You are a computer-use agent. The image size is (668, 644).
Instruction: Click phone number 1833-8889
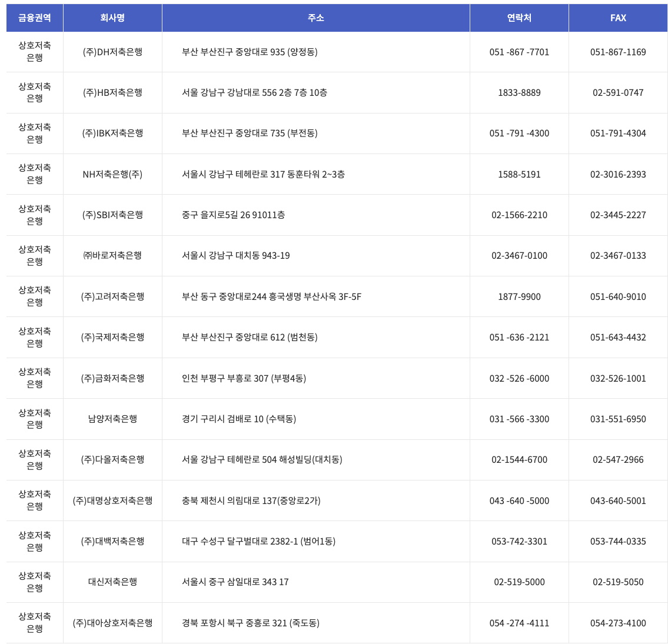click(519, 92)
